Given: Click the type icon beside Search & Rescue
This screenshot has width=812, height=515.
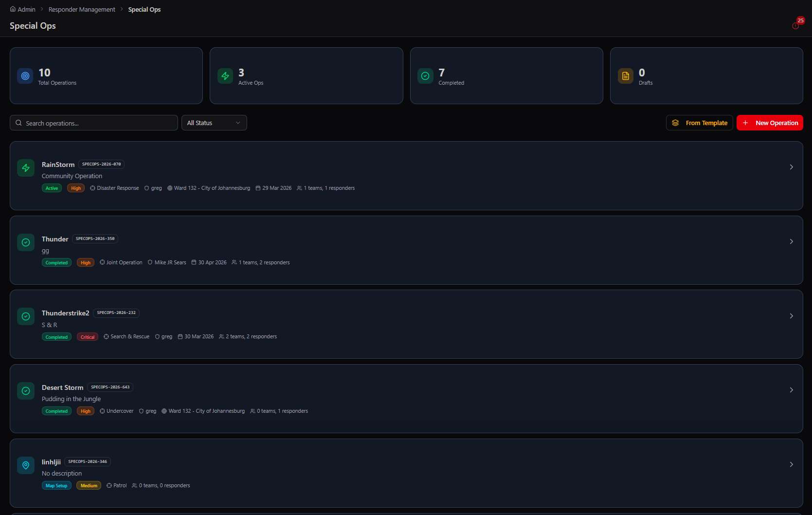Looking at the screenshot, I should [106, 337].
